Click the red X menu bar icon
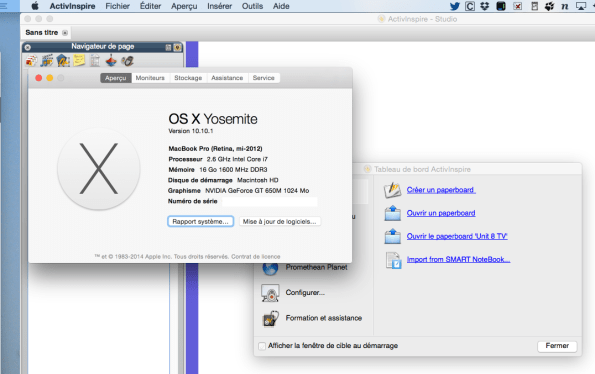Viewport: 595px width, 374px height. click(x=518, y=6)
